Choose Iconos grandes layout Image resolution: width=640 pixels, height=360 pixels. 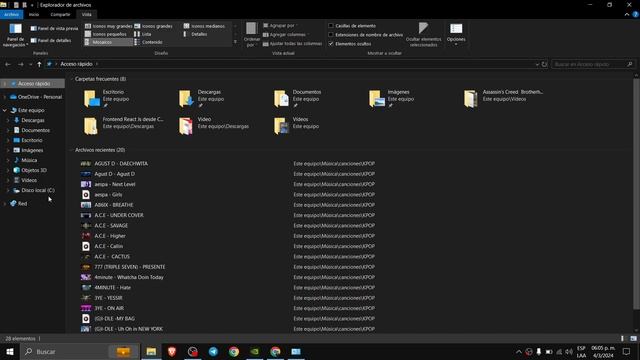click(153, 26)
